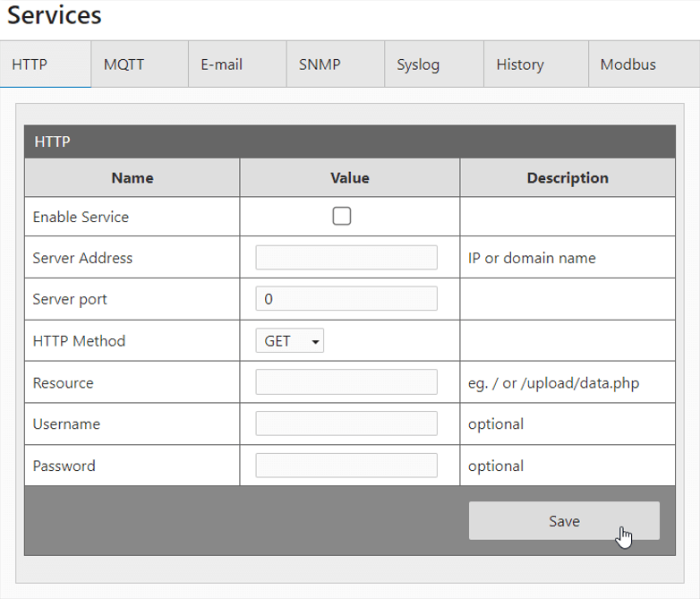This screenshot has height=599, width=700.
Task: Expand the HTTP Method dropdown
Action: point(289,341)
